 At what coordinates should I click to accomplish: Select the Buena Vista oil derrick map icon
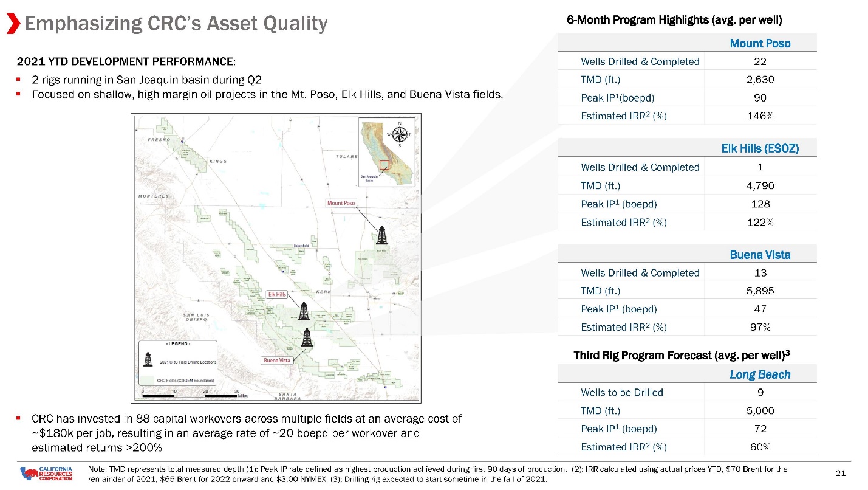(x=307, y=337)
